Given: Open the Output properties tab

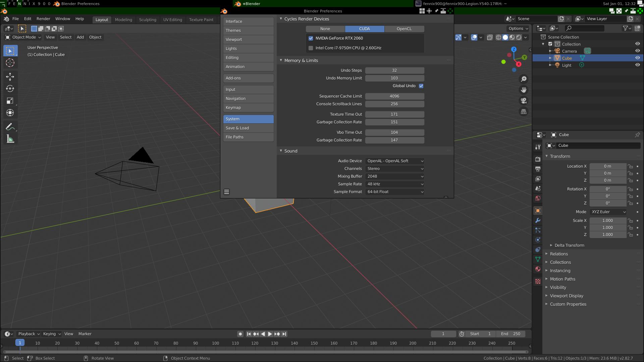Looking at the screenshot, I should pyautogui.click(x=538, y=169).
